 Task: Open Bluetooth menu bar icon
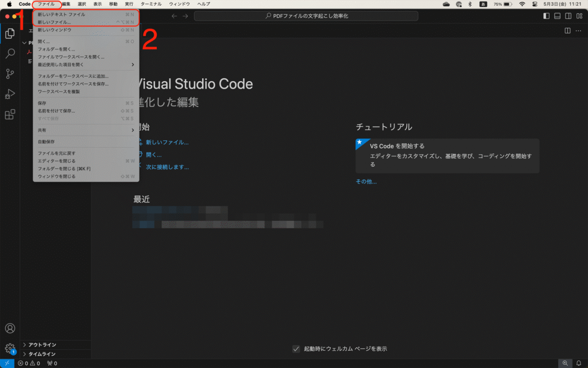point(470,4)
